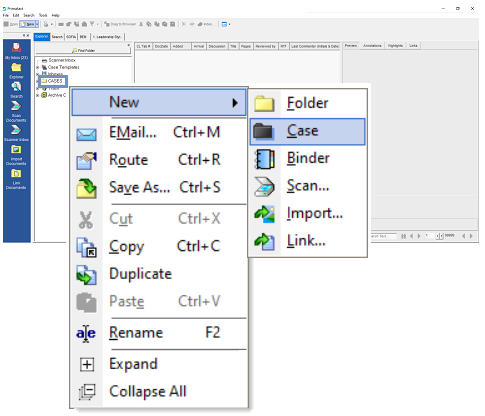Open the Edit menu

[x=16, y=15]
